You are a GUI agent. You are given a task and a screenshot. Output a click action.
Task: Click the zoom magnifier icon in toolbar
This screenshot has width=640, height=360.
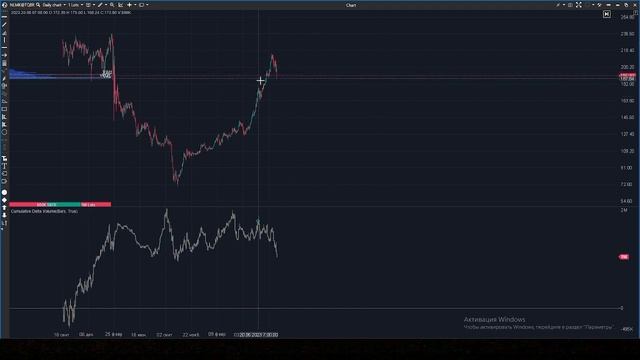[x=112, y=5]
